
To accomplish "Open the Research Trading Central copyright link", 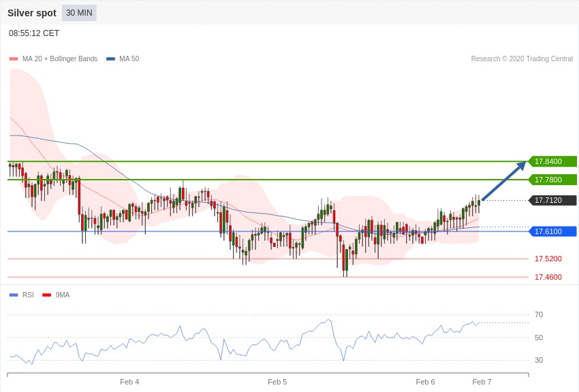I will pyautogui.click(x=522, y=59).
